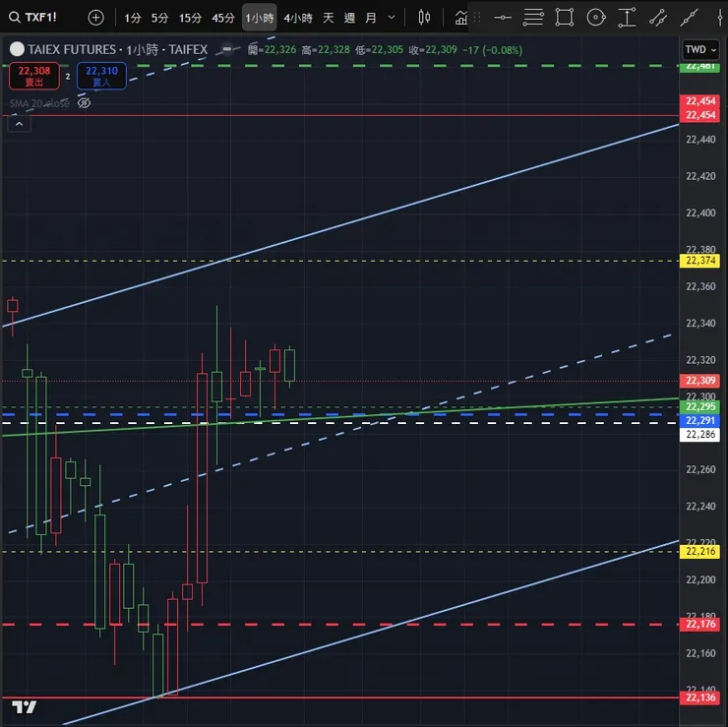This screenshot has width=728, height=727.
Task: Select the 22,216 yellow price label
Action: [700, 552]
